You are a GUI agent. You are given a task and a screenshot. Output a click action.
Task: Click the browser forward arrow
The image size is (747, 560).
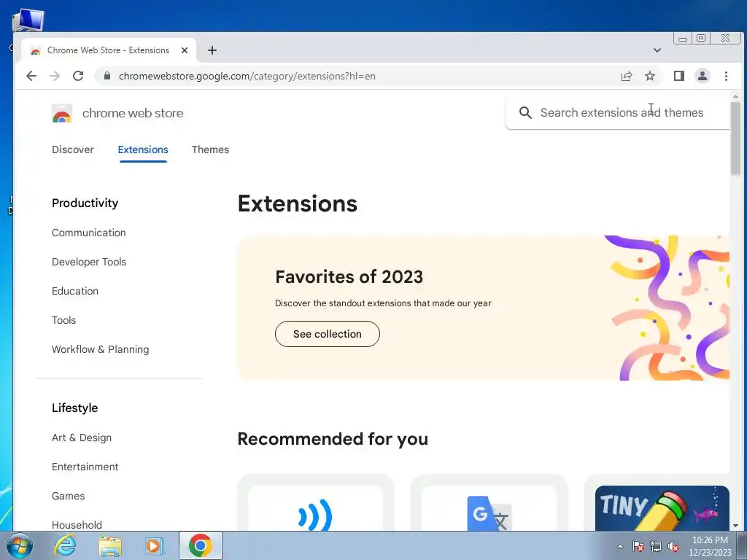55,76
